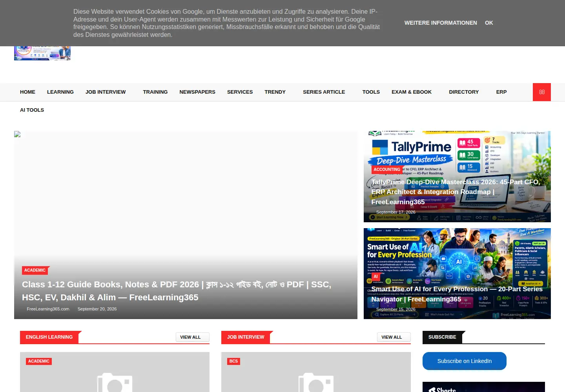Click English Learning section heading
565x392 pixels.
pyautogui.click(x=49, y=337)
